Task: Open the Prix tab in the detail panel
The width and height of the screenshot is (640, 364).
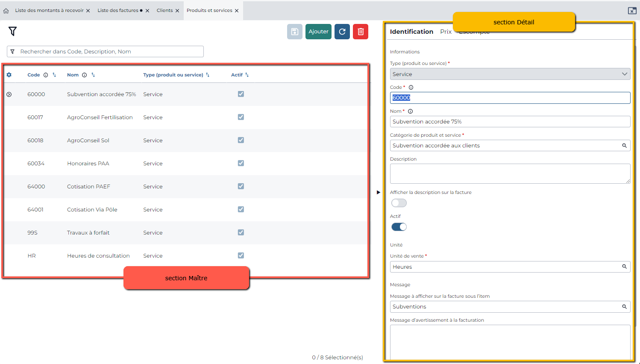Action: tap(446, 32)
